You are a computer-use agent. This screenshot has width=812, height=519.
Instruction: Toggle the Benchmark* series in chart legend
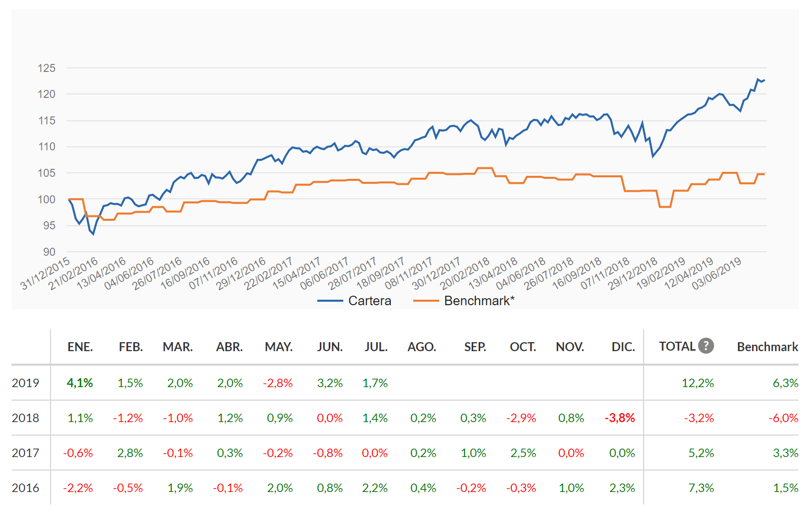[479, 301]
